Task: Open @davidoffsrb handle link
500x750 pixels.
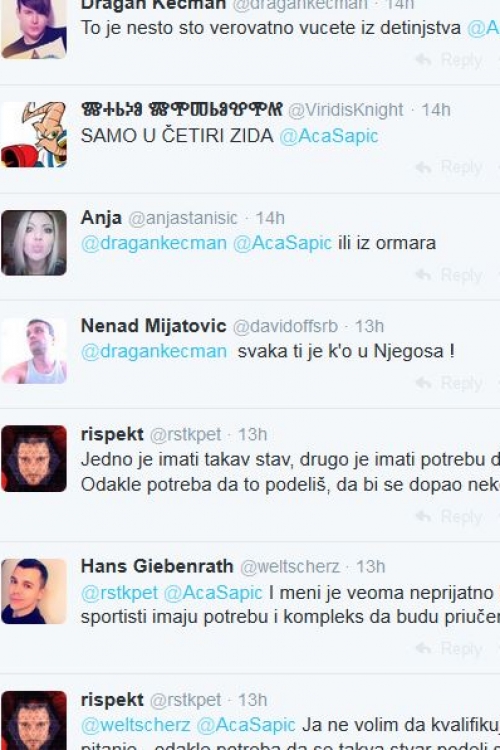Action: (x=285, y=327)
